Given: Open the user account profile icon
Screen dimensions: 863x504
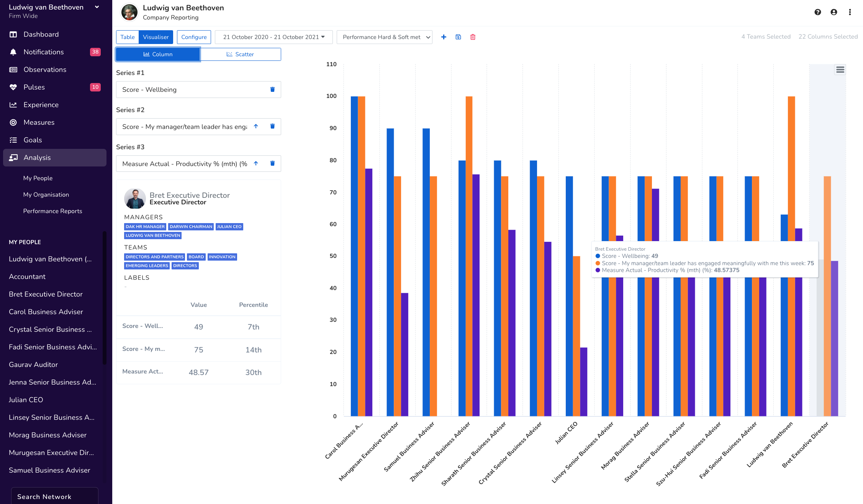Looking at the screenshot, I should coord(834,12).
